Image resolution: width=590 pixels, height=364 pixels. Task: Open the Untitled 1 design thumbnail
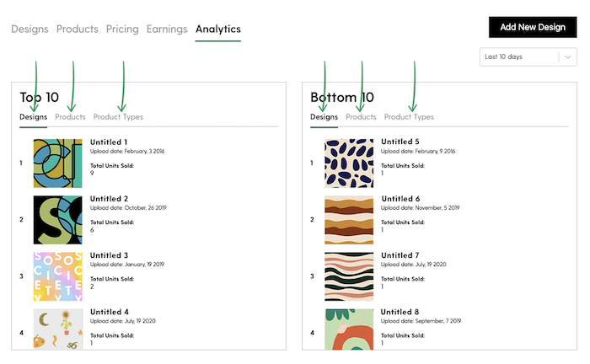click(57, 163)
